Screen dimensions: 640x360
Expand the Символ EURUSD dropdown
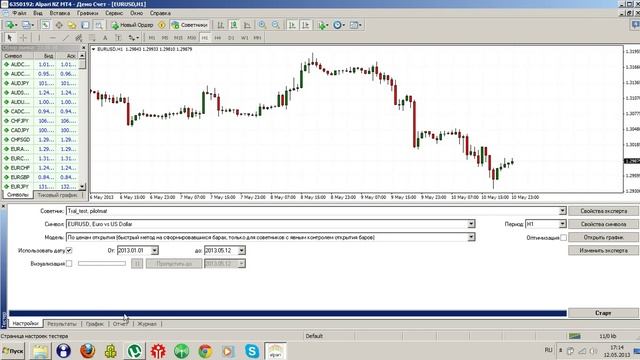click(x=471, y=224)
